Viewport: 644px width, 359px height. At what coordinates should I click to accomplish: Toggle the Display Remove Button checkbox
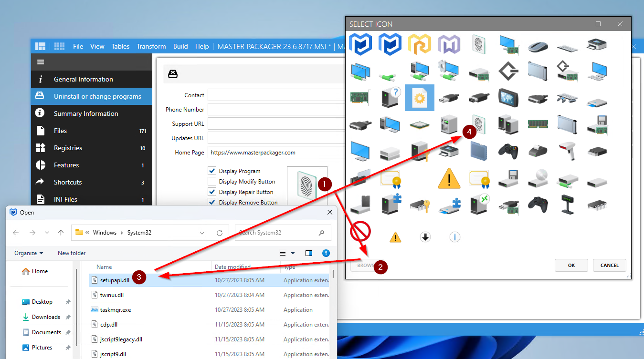[212, 202]
